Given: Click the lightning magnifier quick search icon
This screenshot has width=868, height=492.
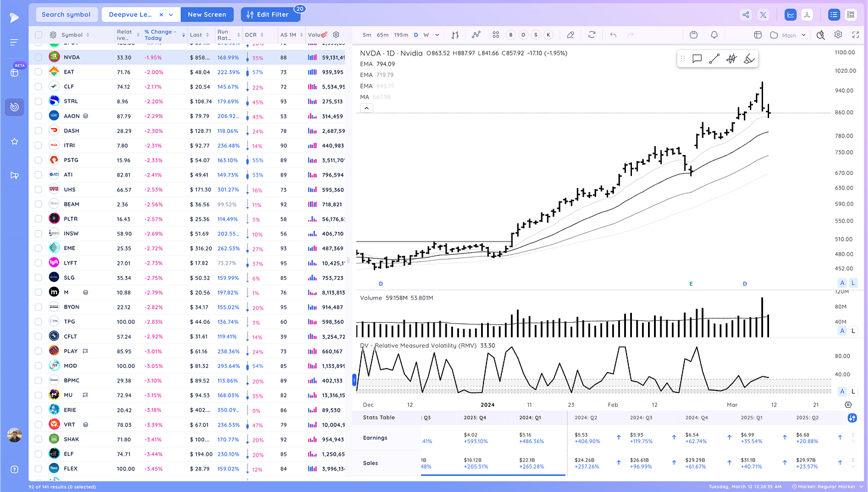Looking at the screenshot, I should pyautogui.click(x=821, y=35).
